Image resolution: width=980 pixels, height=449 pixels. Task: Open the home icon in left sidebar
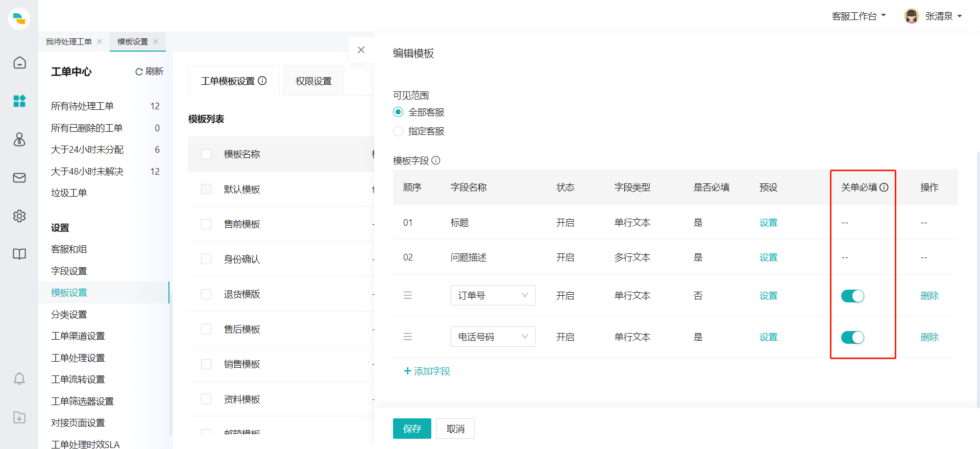click(19, 62)
